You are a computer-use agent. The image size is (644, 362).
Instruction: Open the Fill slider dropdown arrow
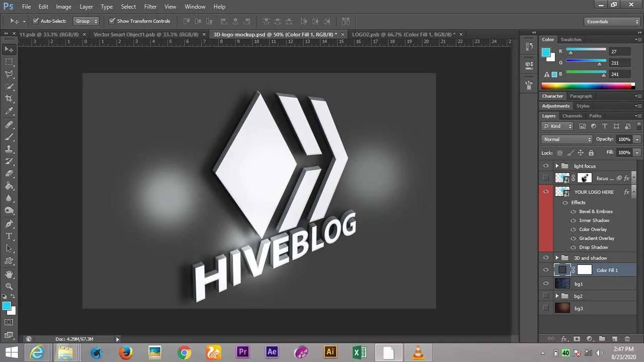click(x=637, y=152)
